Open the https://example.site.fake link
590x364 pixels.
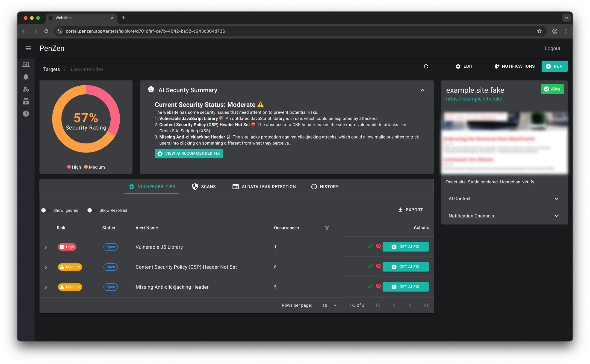click(x=474, y=99)
